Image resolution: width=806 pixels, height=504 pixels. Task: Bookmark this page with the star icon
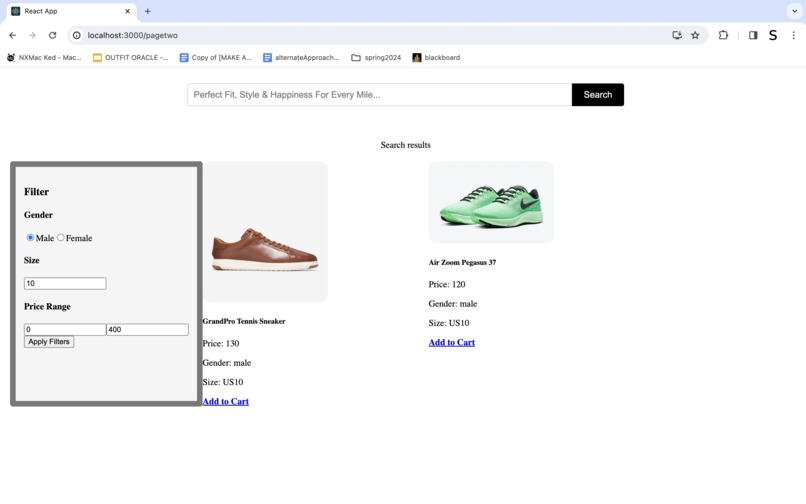(x=695, y=35)
